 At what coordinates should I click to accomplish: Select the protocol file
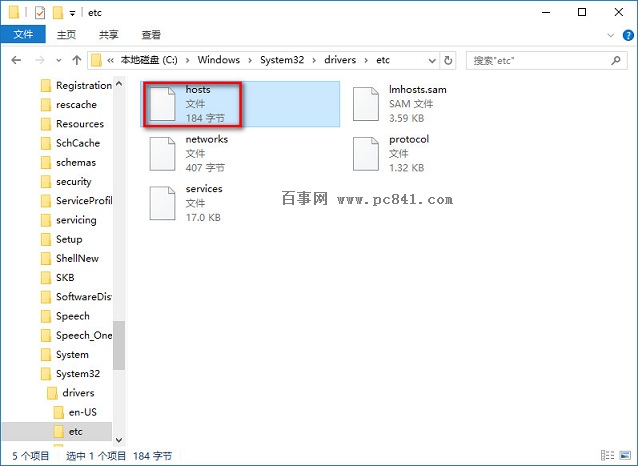click(365, 154)
